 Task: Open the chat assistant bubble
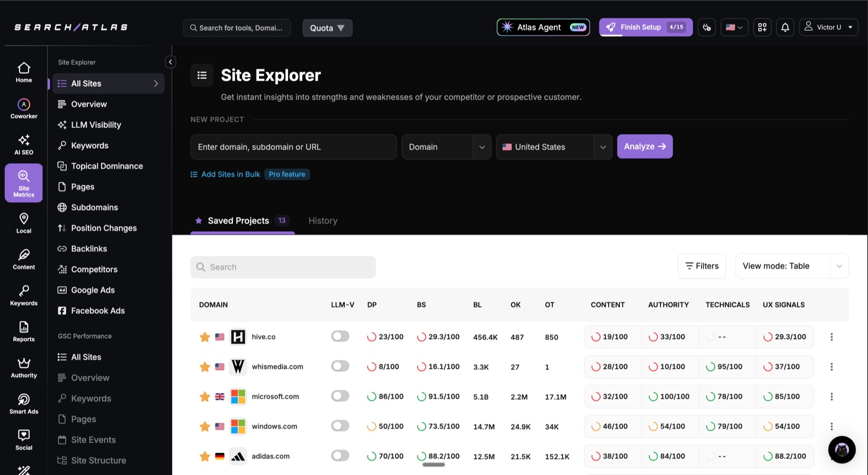tap(841, 449)
